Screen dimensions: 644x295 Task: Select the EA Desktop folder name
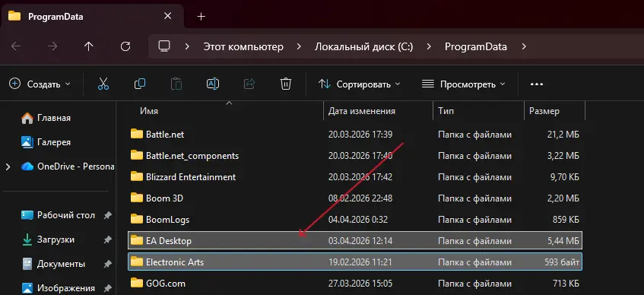point(169,241)
